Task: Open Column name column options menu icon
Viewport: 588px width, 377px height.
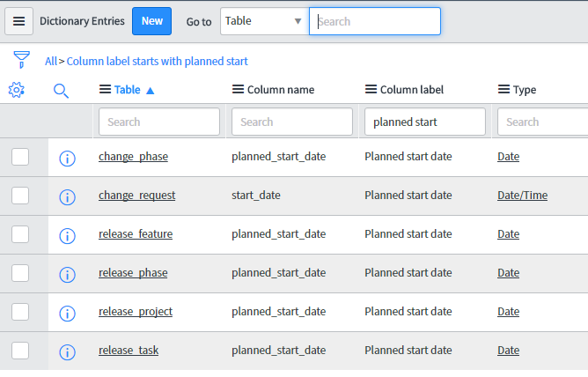Action: pyautogui.click(x=238, y=89)
